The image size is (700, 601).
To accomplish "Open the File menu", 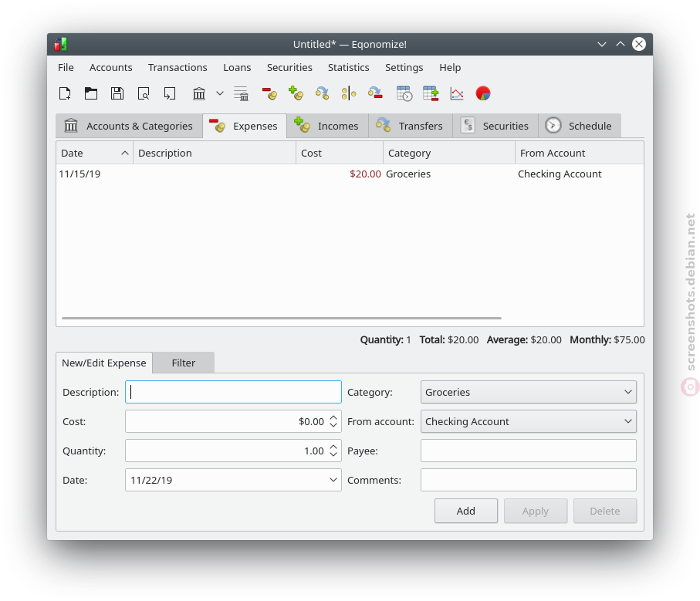I will [66, 67].
